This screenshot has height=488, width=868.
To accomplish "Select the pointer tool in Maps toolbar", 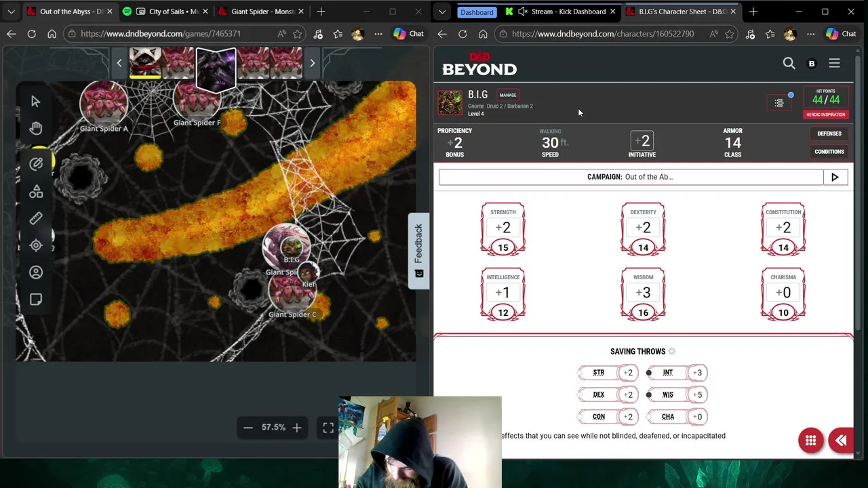I will (x=36, y=101).
